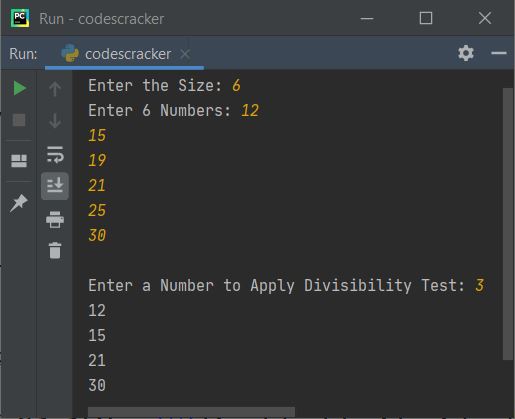Viewport: 515px width, 419px height.
Task: Click the Print icon
Action: tap(55, 219)
